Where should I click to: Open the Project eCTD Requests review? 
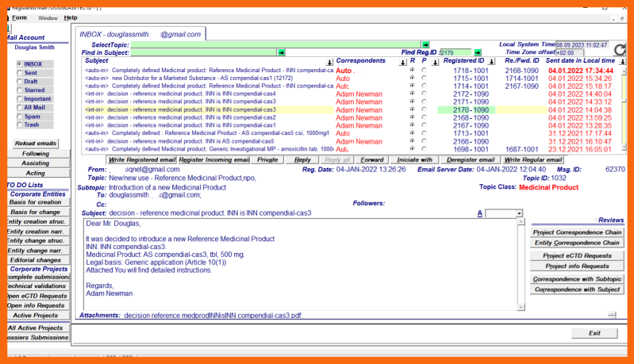pyautogui.click(x=577, y=256)
